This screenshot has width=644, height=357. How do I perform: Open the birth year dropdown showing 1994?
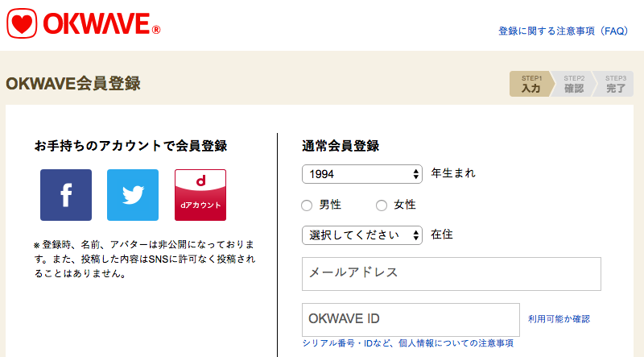click(361, 174)
